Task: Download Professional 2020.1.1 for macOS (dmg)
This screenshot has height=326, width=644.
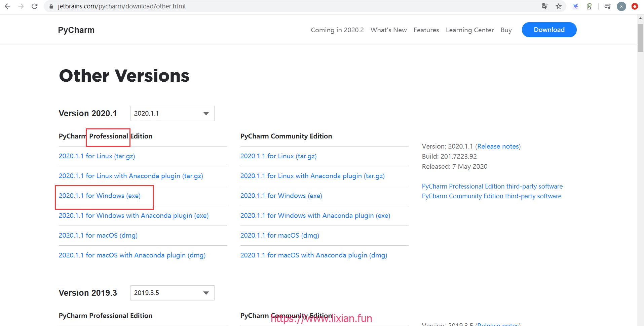Action: [x=98, y=235]
